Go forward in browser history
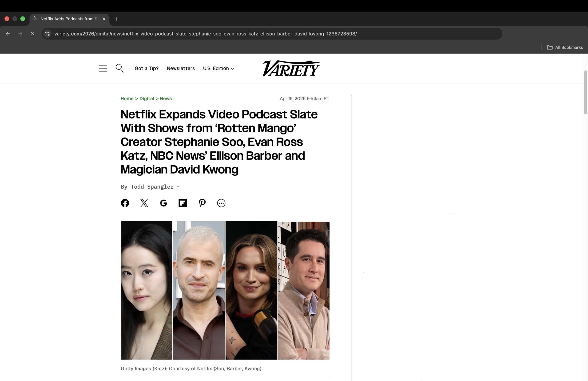This screenshot has width=588, height=381. tap(20, 34)
